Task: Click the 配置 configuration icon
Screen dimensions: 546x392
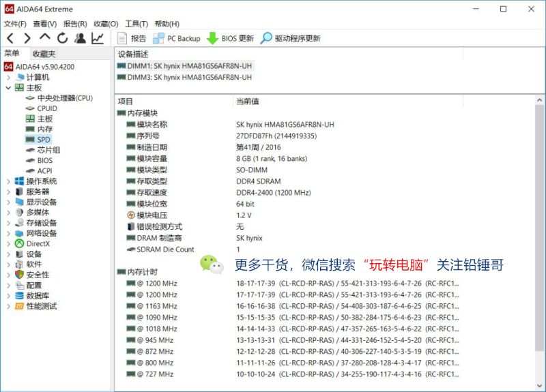Action: (20, 286)
